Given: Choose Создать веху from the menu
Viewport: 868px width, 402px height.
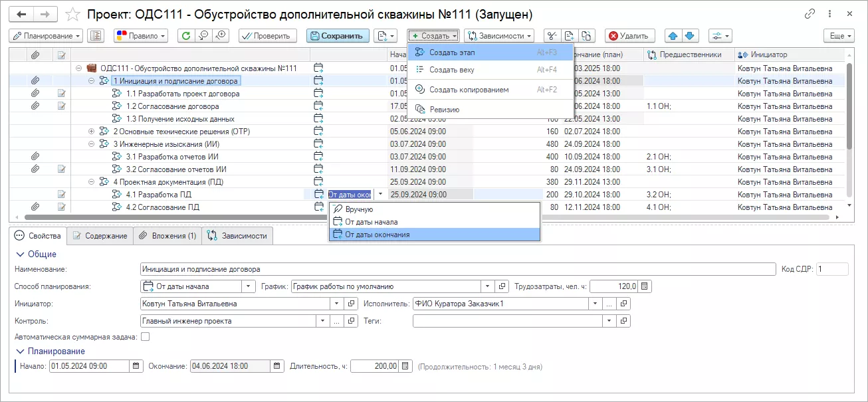Looking at the screenshot, I should 451,70.
